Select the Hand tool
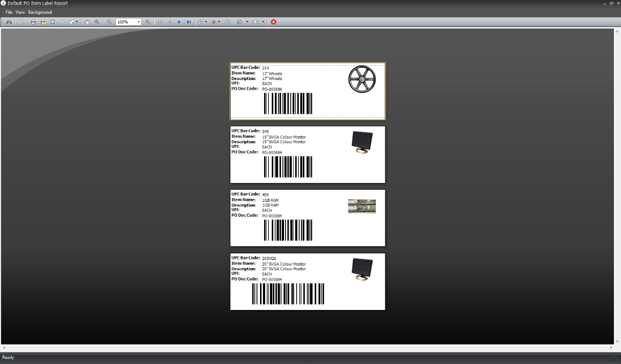Image resolution: width=621 pixels, height=364 pixels. click(x=87, y=22)
